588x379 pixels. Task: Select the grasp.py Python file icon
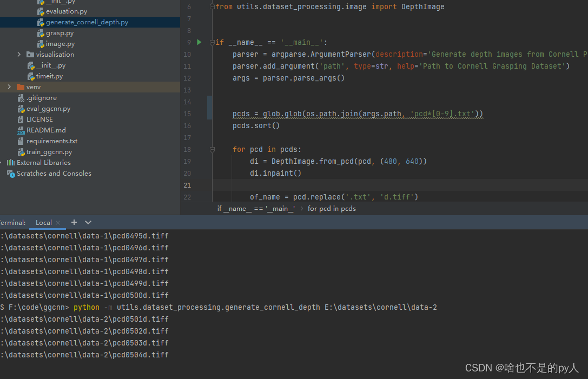click(x=40, y=32)
